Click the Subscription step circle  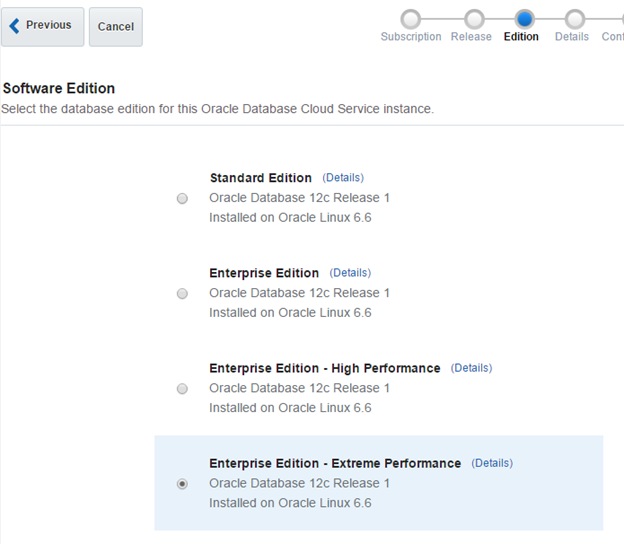click(411, 19)
